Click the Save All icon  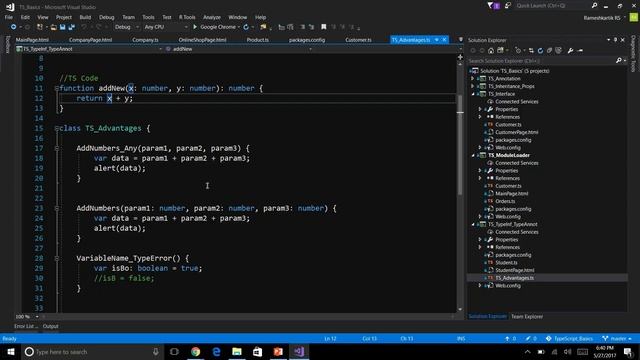(x=72, y=27)
